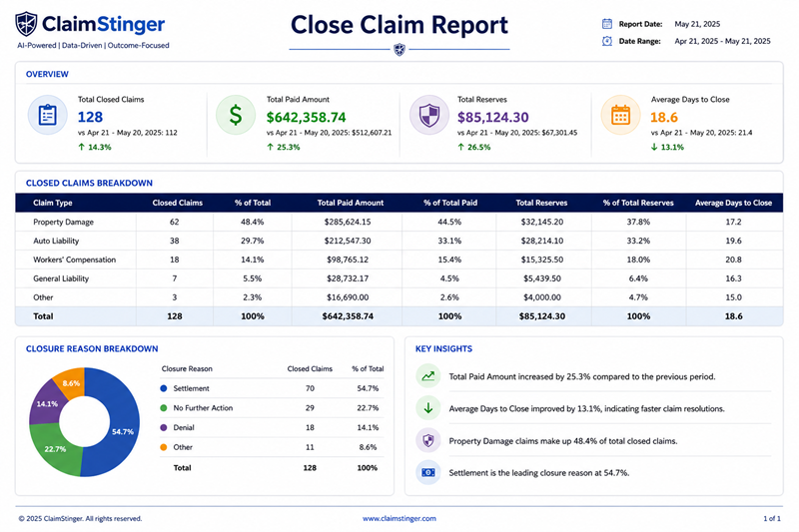Click the down arrow beside 13.1%
Image resolution: width=799 pixels, height=532 pixels.
[654, 147]
